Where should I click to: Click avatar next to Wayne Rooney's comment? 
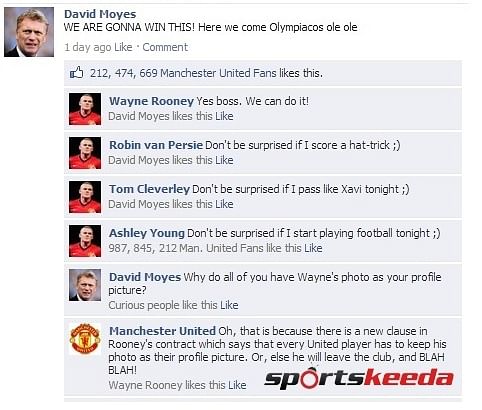pos(85,109)
